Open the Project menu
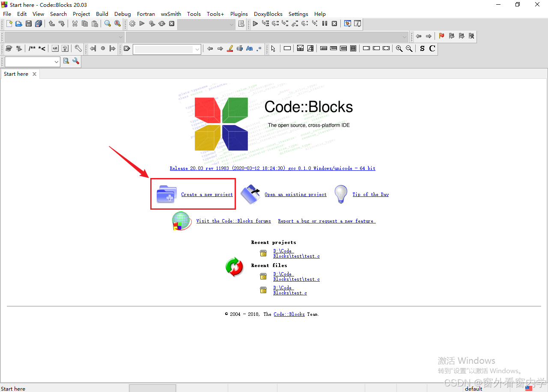The width and height of the screenshot is (548, 392). point(81,14)
